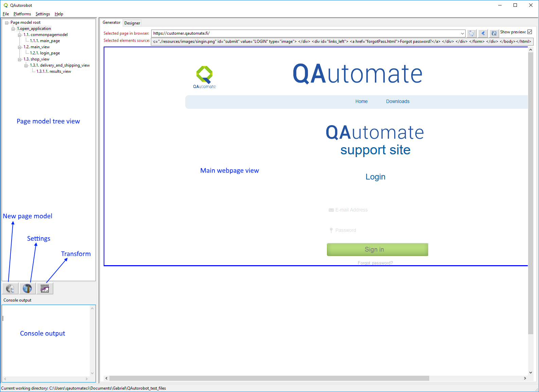539x392 pixels.
Task: Switch to the Designer tab
Action: [x=132, y=23]
